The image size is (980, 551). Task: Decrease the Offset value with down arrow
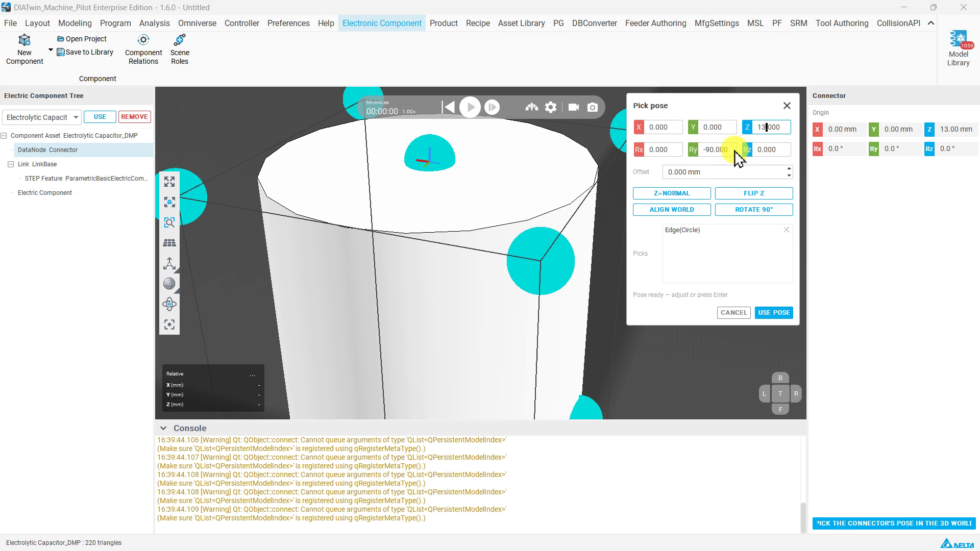pos(789,176)
